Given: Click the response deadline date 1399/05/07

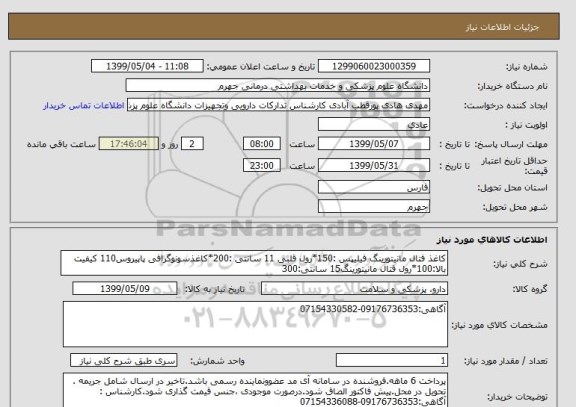Looking at the screenshot, I should [x=374, y=144].
